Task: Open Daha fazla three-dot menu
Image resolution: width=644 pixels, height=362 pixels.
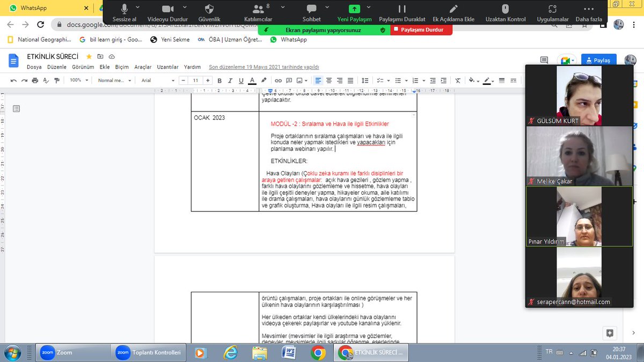Action: 589,13
